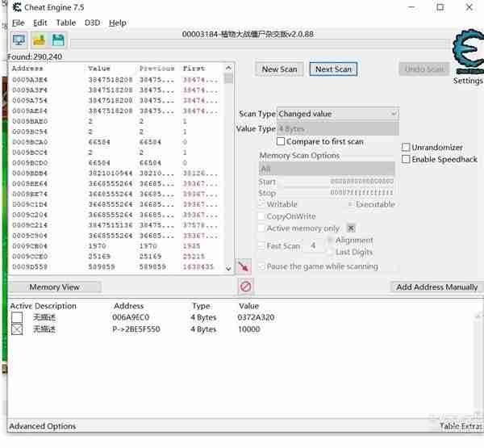This screenshot has width=484, height=448.
Task: Select result row 0009BCD0
Action: [x=116, y=163]
